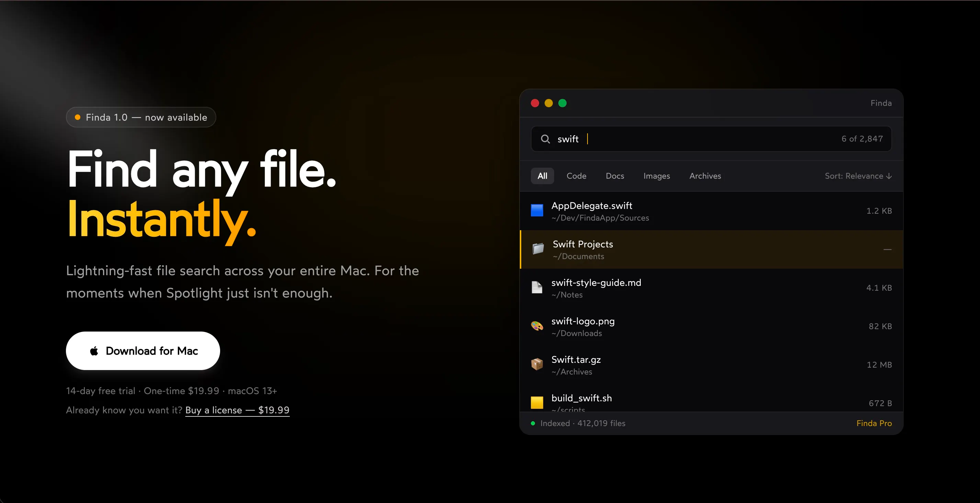980x503 pixels.
Task: Click the red close window dot
Action: (535, 103)
